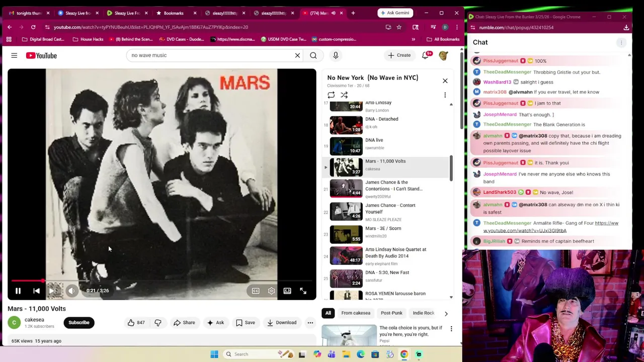The height and width of the screenshot is (362, 644).
Task: Share the Mars video
Action: (184, 323)
